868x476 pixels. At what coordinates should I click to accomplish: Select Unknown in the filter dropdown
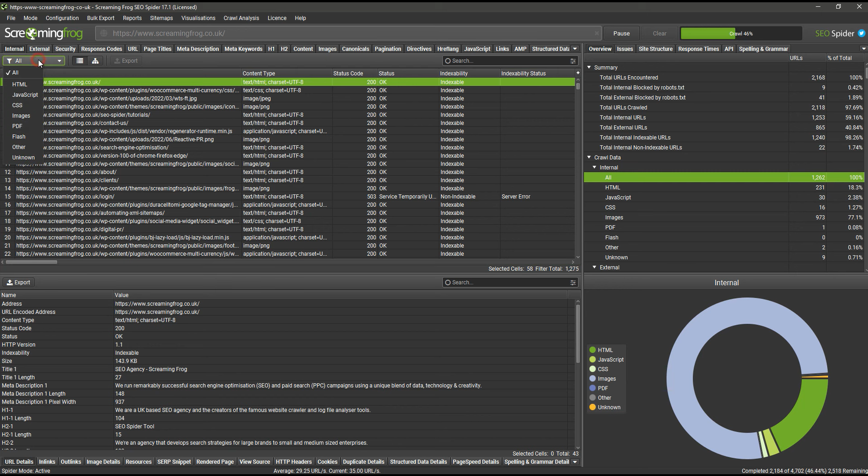click(24, 158)
